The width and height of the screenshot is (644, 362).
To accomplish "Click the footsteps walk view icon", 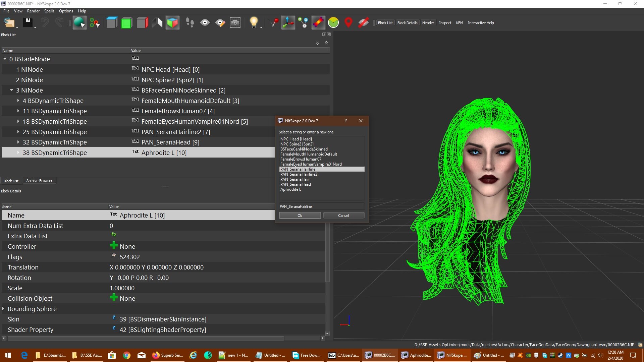I will (x=190, y=23).
